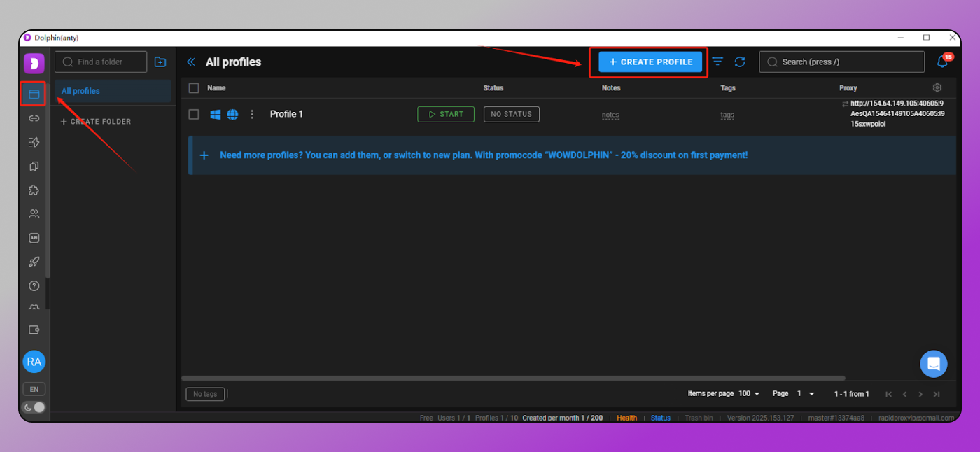980x452 pixels.
Task: Open the Status link in status bar
Action: [660, 418]
